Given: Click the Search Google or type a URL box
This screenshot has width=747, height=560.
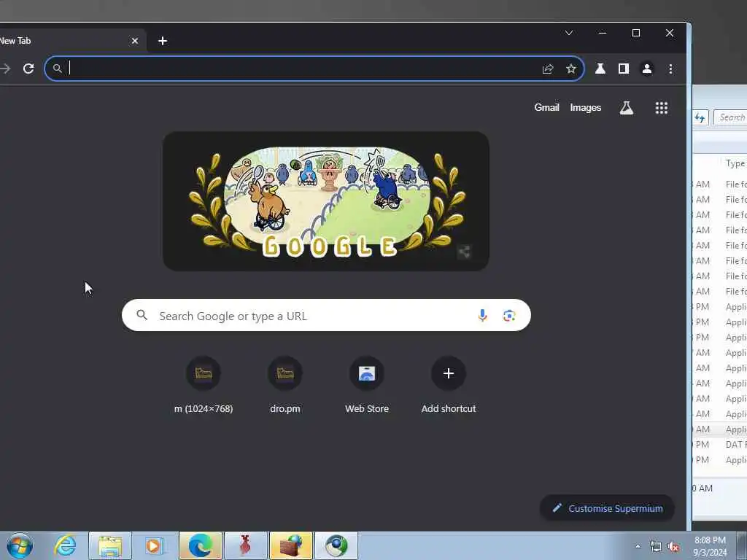Looking at the screenshot, I should (x=326, y=315).
